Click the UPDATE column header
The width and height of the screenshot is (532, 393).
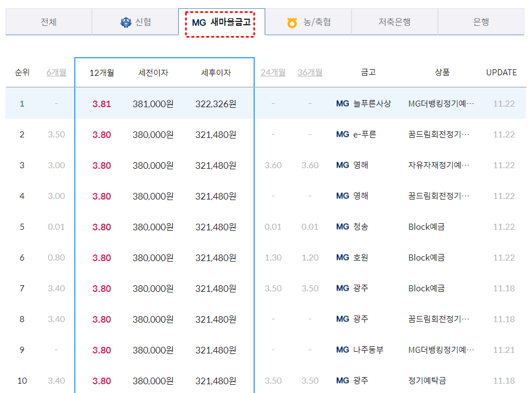point(501,73)
